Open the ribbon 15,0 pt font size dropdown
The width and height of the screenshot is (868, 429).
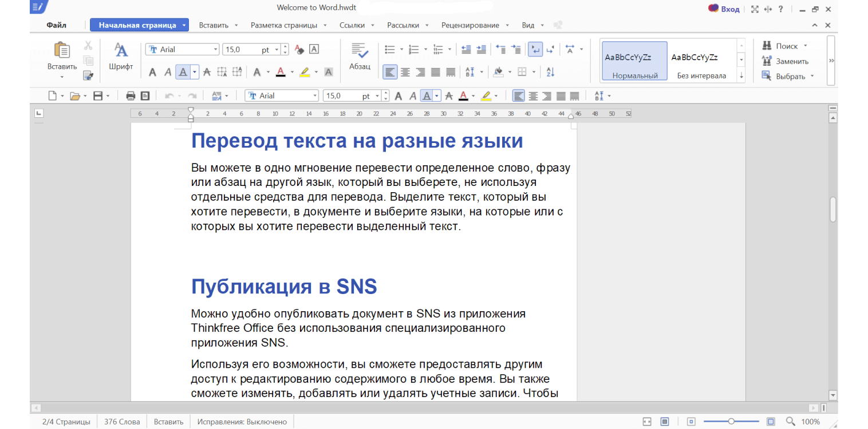(277, 50)
